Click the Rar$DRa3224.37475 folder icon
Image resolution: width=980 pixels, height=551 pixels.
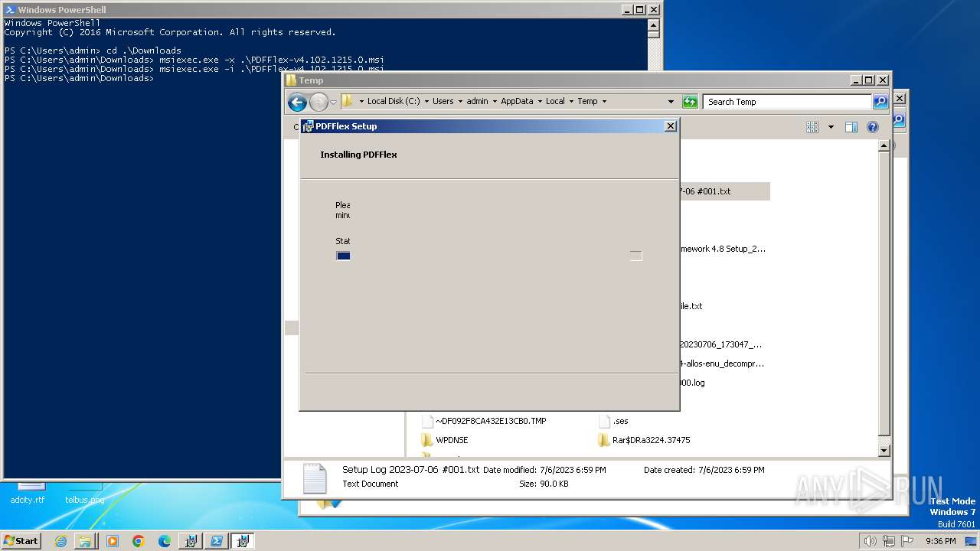click(604, 440)
